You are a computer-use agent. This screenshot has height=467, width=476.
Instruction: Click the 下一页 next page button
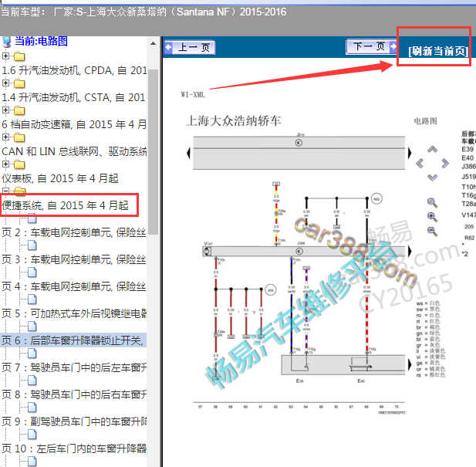coord(371,46)
